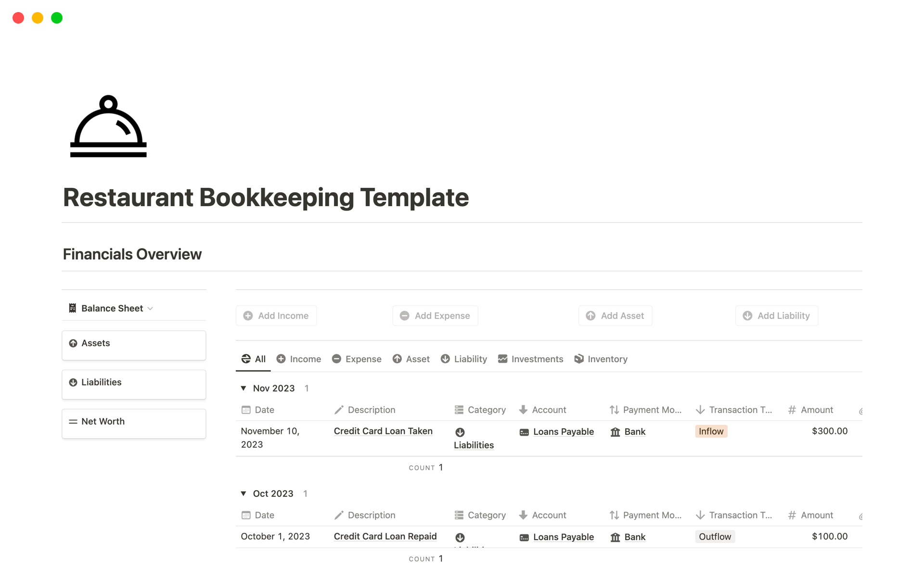Click the Bank building icon in Nov row
This screenshot has height=578, width=924.
pos(615,432)
